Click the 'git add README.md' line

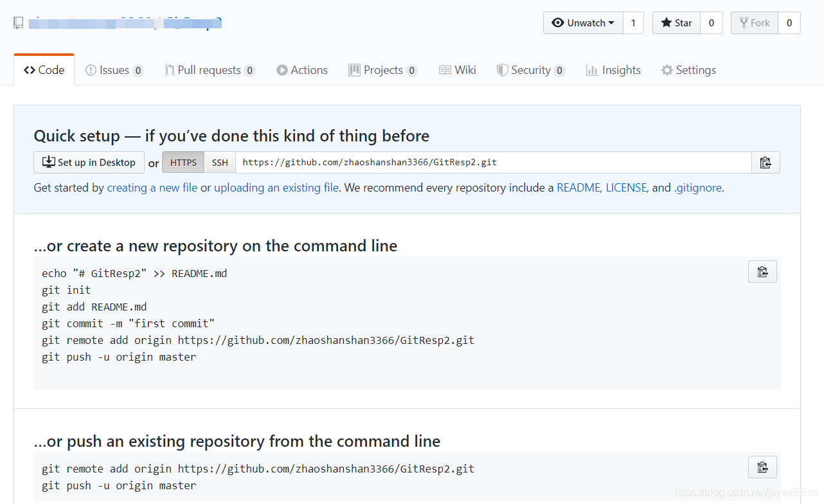click(94, 307)
